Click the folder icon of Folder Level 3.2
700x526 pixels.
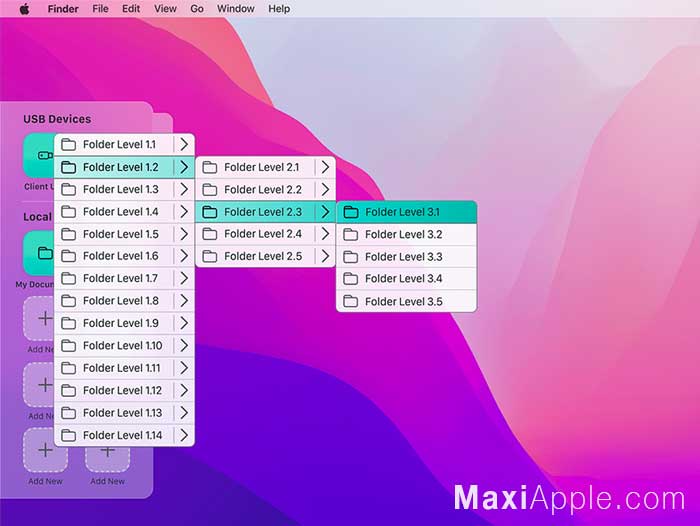[x=350, y=234]
